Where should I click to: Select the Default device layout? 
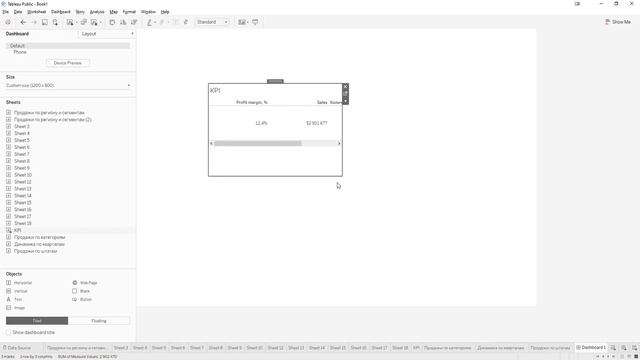[x=68, y=45]
